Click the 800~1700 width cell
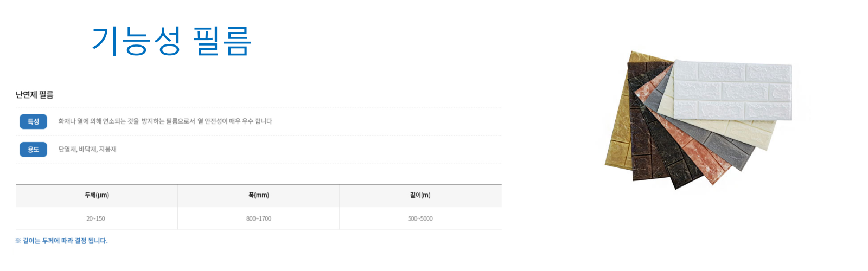The width and height of the screenshot is (868, 271). click(x=259, y=218)
